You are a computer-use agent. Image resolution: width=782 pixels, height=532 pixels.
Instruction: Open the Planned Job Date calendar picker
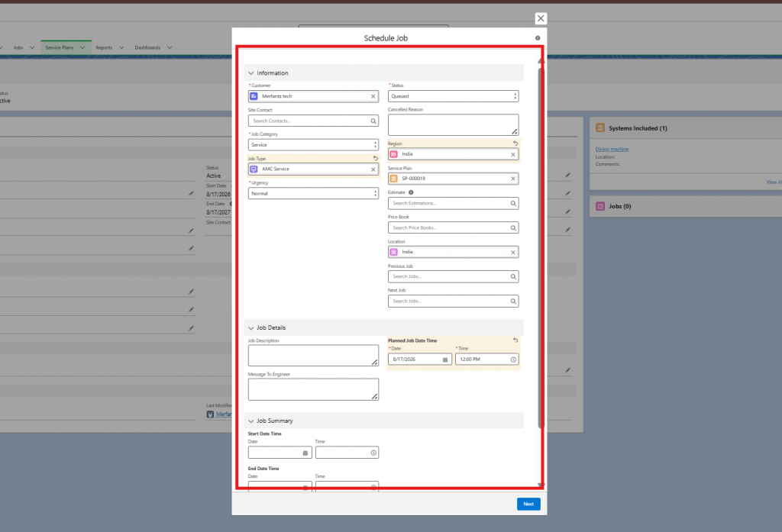pos(445,360)
